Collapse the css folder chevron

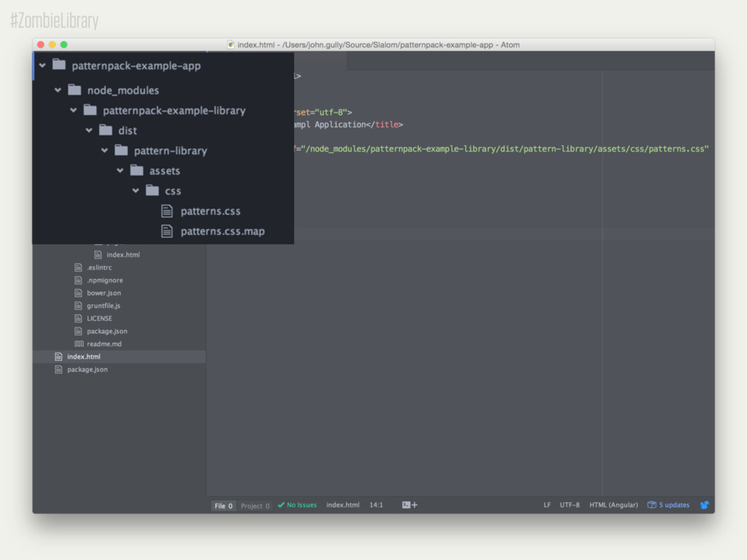[x=136, y=190]
